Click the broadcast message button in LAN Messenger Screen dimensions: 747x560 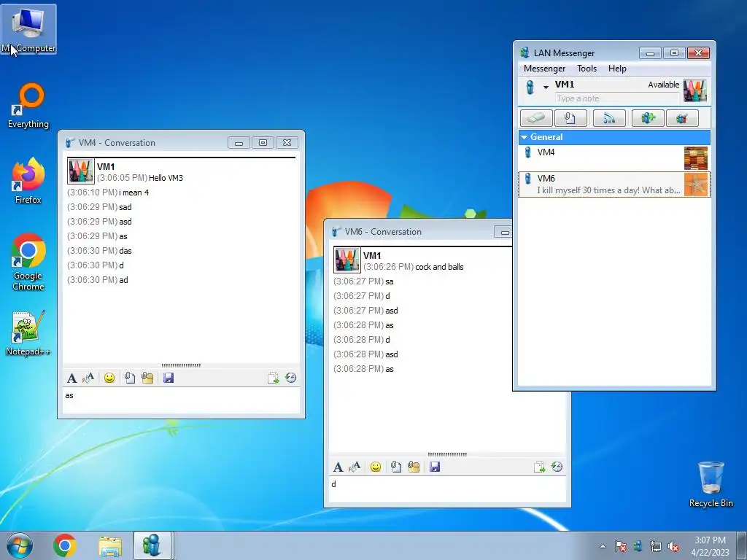click(609, 118)
